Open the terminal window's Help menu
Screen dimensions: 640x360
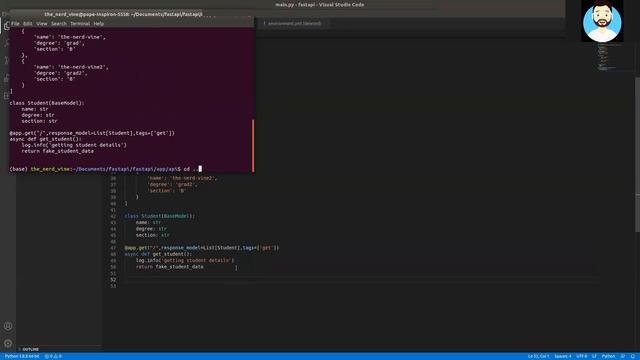point(99,24)
